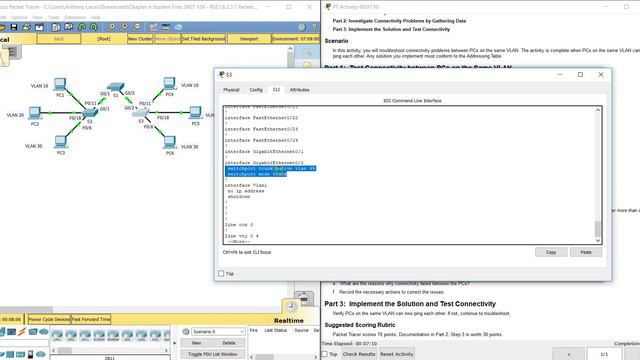Screen dimensions: 640x360
Task: Click the CLI vertical scrollbar thumb
Action: tap(598, 229)
